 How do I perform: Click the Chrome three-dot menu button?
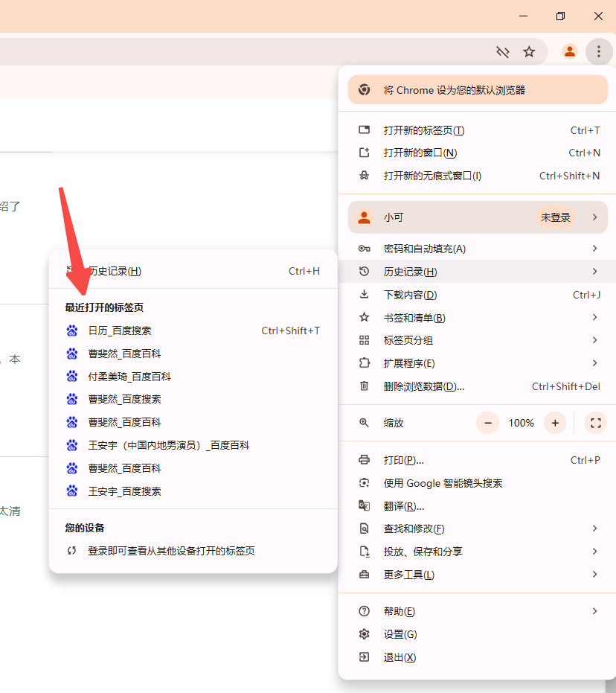click(598, 51)
